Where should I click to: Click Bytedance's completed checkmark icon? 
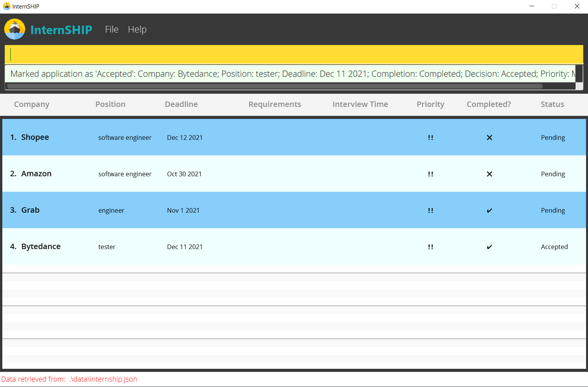point(490,247)
